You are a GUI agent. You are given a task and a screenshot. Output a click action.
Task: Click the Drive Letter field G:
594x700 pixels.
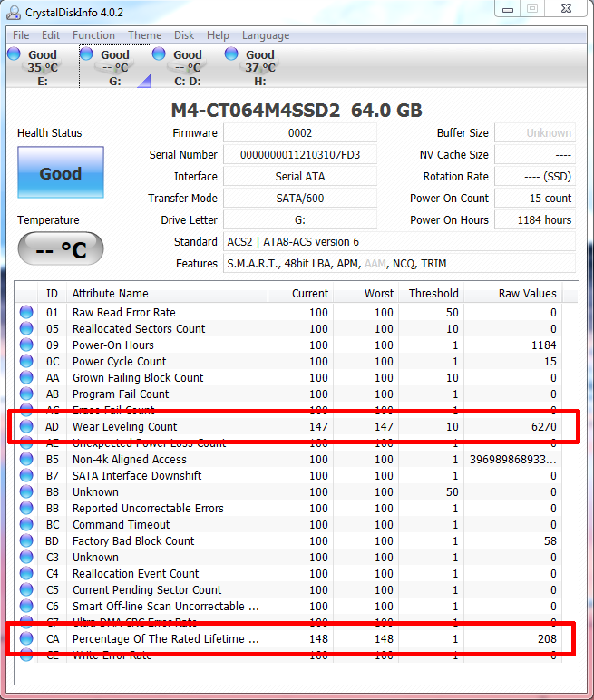(300, 220)
